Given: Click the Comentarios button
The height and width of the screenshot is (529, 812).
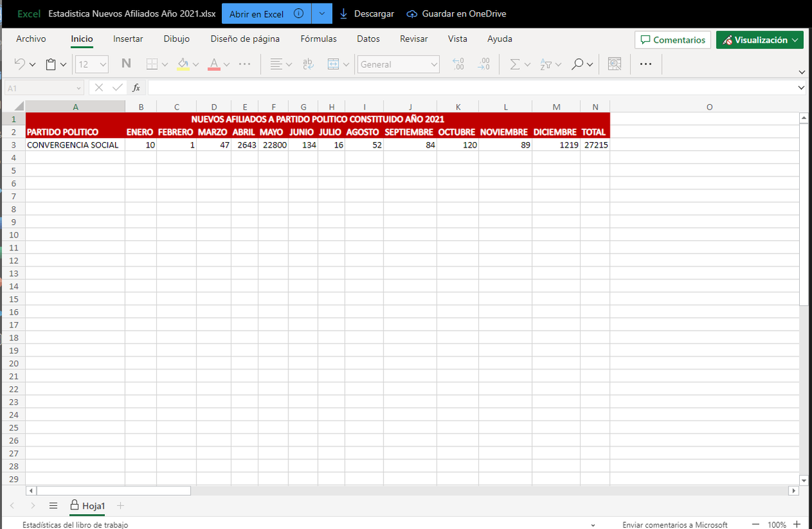Looking at the screenshot, I should pos(673,40).
